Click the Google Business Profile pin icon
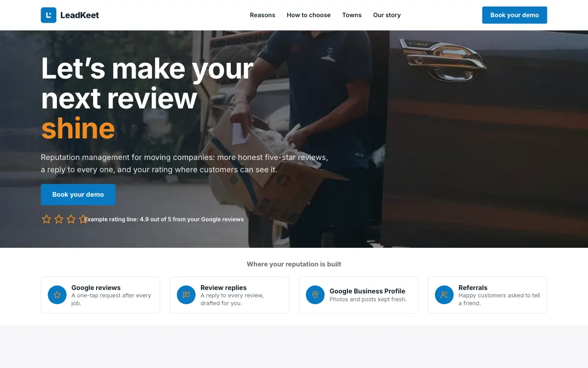Viewport: 588px width, 368px height. [315, 295]
